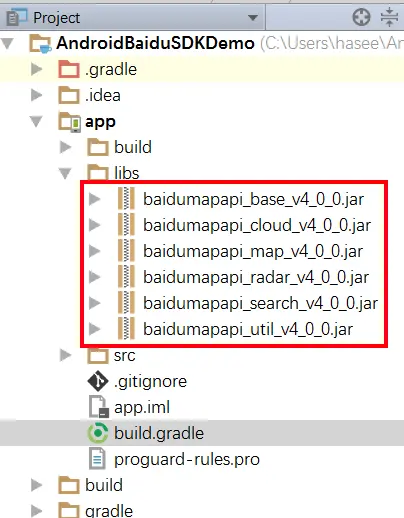Collapse the app module
The height and width of the screenshot is (518, 404).
pyautogui.click(x=36, y=121)
